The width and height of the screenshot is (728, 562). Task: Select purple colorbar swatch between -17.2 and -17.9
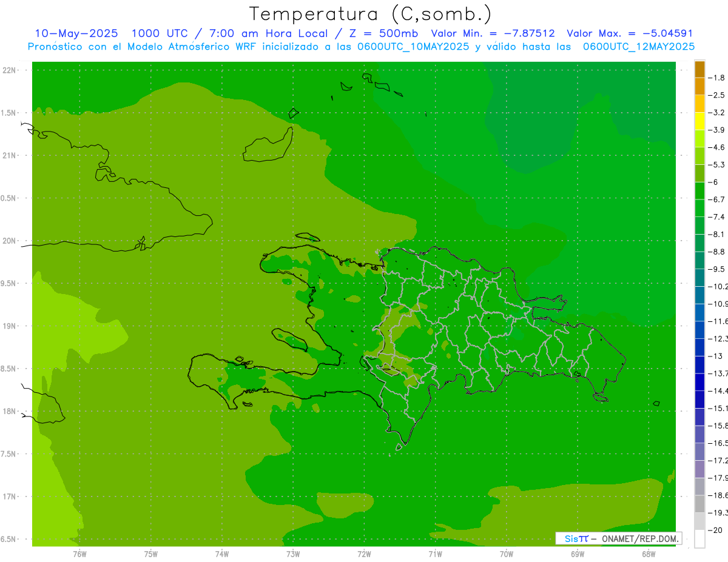pyautogui.click(x=700, y=469)
